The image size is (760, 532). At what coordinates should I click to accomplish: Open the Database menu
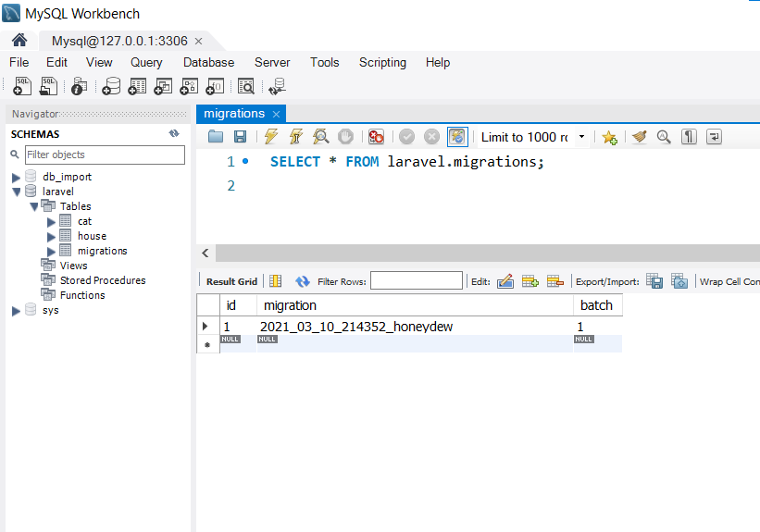tap(208, 63)
